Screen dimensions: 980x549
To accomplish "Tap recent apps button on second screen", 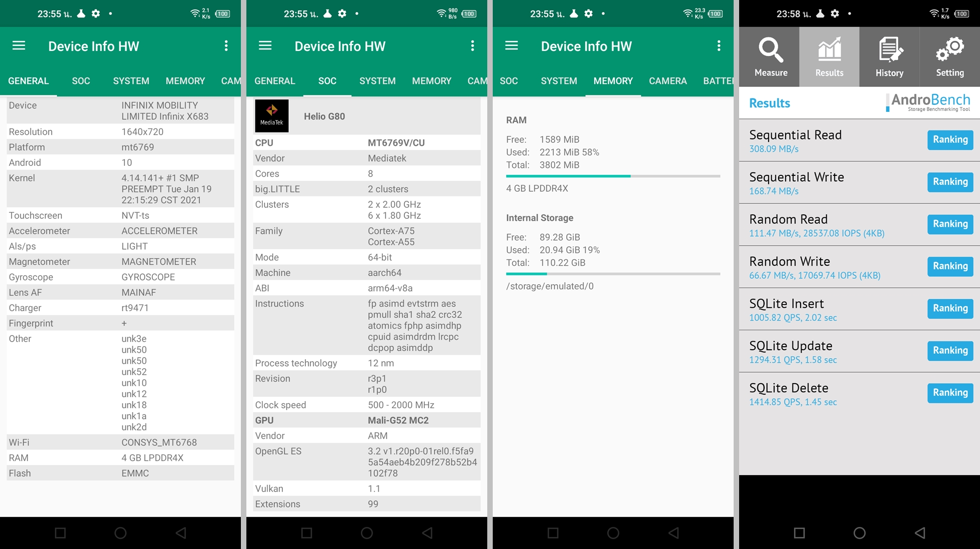I will pyautogui.click(x=307, y=533).
